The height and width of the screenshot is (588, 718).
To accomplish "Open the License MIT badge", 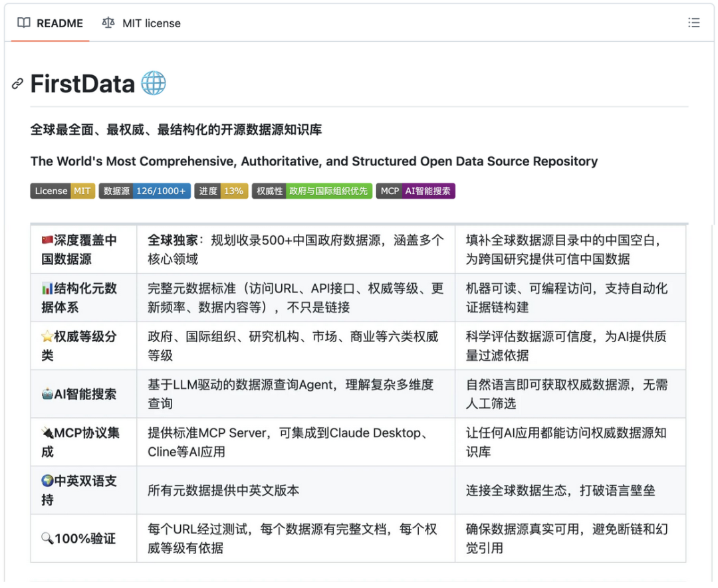I will [x=62, y=191].
